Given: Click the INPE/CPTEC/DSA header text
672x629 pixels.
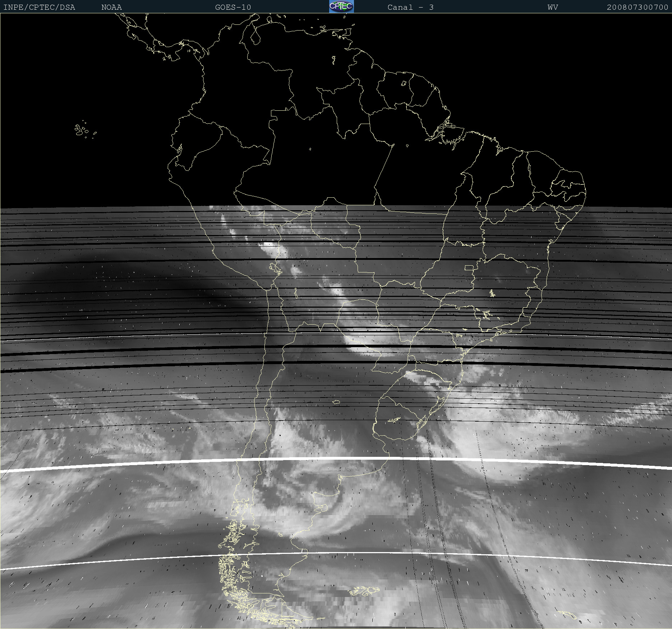Looking at the screenshot, I should point(39,7).
